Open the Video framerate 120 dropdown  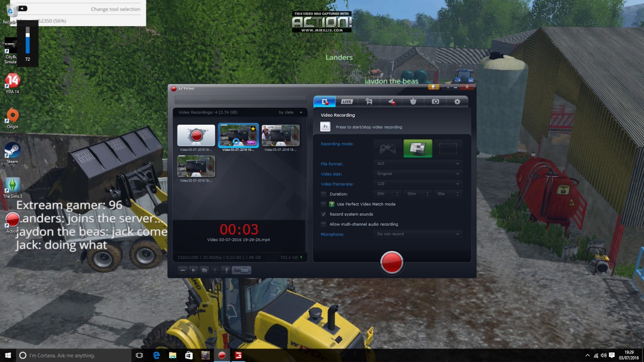point(418,184)
